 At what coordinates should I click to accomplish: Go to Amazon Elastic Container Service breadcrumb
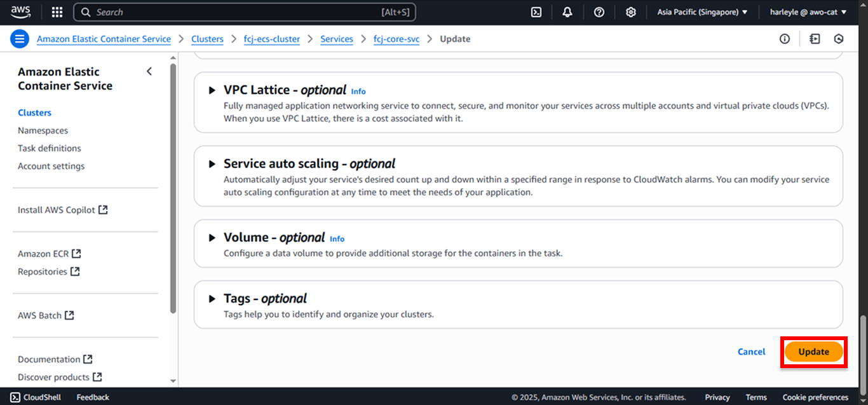[x=104, y=39]
